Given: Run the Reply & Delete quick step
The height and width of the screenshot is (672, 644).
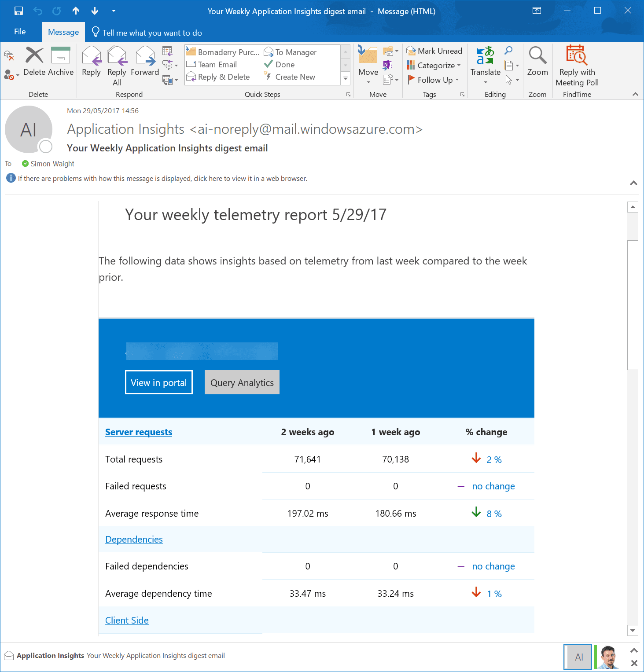Looking at the screenshot, I should tap(218, 77).
